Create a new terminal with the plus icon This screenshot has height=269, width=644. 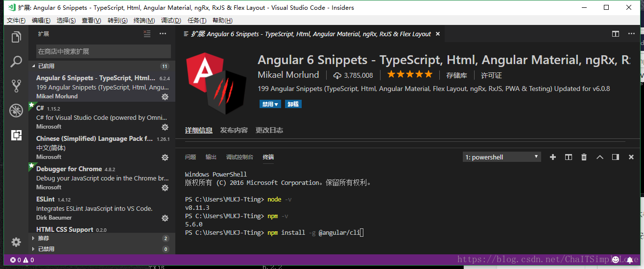coord(553,157)
